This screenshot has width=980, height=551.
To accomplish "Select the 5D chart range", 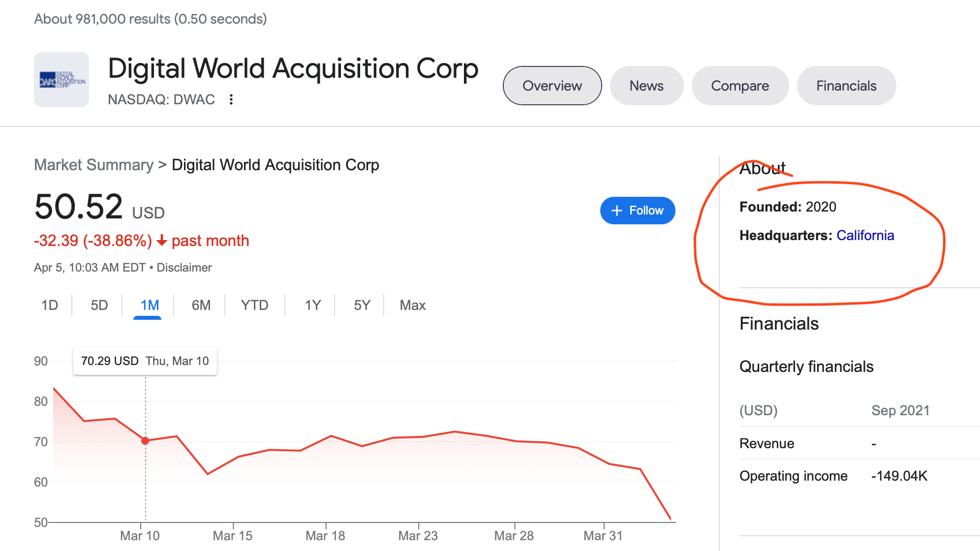I will 99,305.
